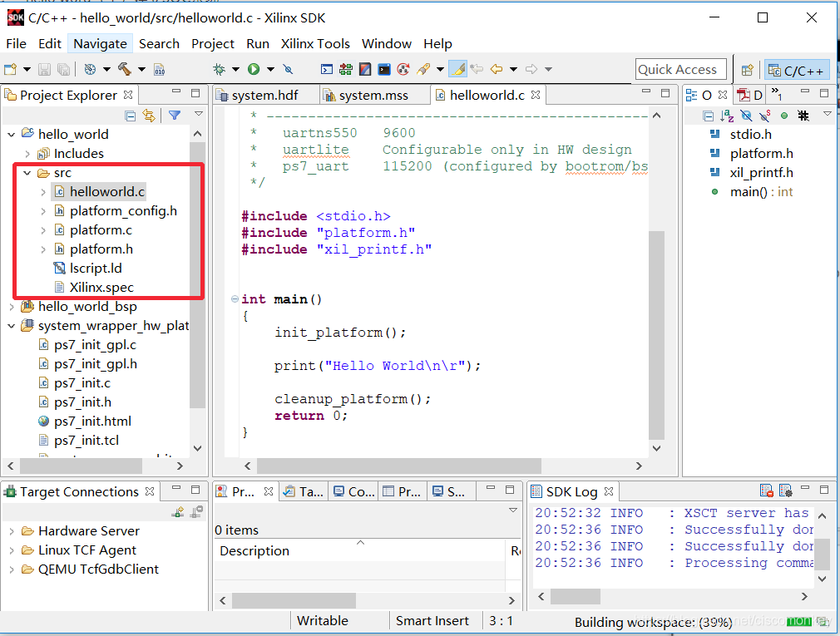This screenshot has width=840, height=636.
Task: Click the Debug bug icon
Action: (x=219, y=69)
